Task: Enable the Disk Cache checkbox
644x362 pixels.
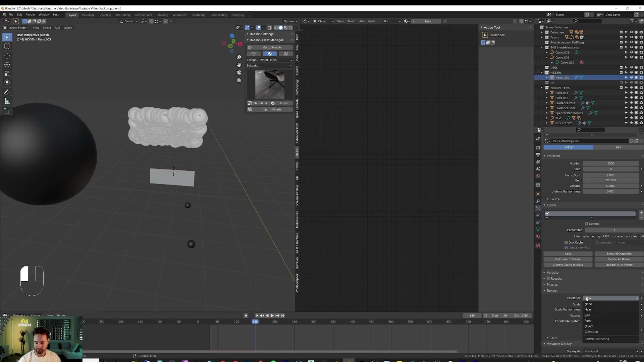Action: 566,243
